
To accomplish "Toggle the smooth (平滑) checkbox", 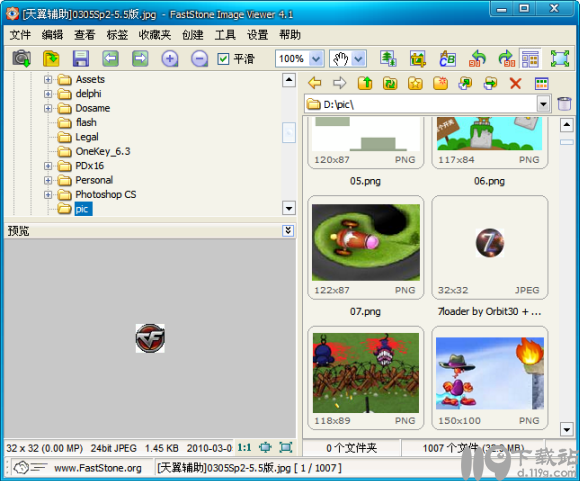I will point(223,58).
